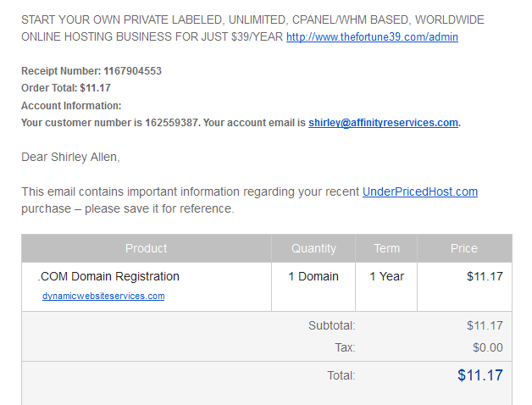Click the Product column header
The height and width of the screenshot is (405, 532).
[147, 248]
